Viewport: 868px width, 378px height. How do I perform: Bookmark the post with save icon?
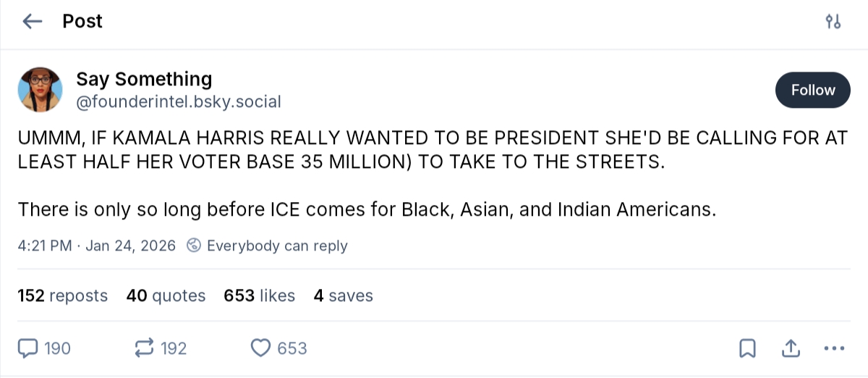coord(747,348)
